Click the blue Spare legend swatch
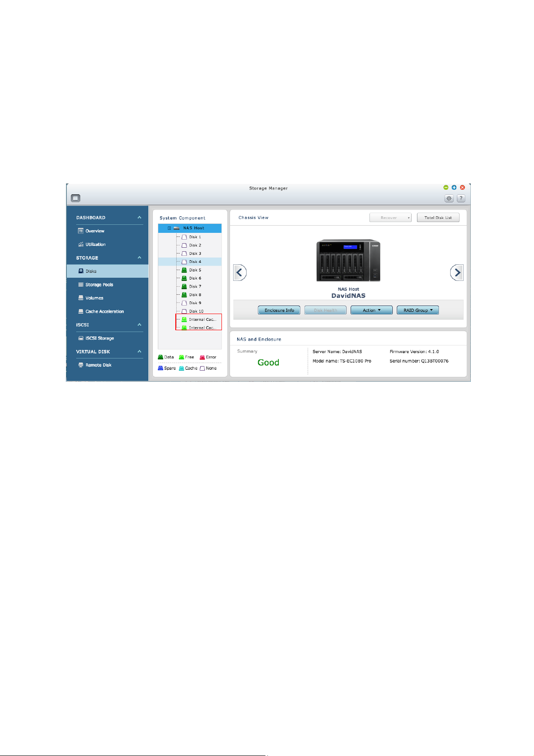 coord(161,368)
